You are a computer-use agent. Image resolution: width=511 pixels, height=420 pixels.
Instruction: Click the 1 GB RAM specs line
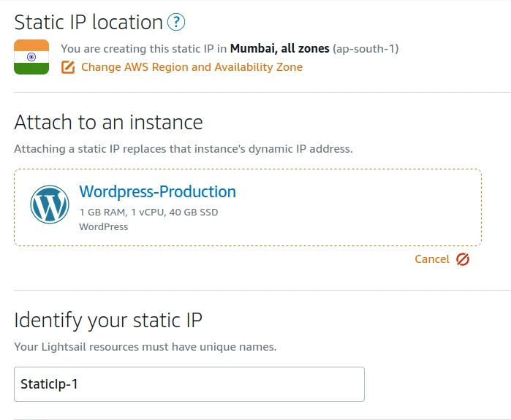tap(148, 213)
